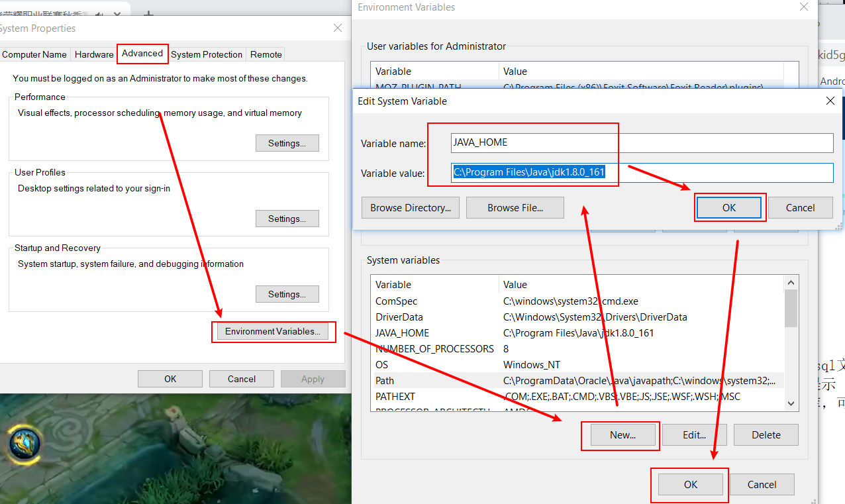Open User Profiles Settings
The width and height of the screenshot is (845, 504).
(287, 219)
